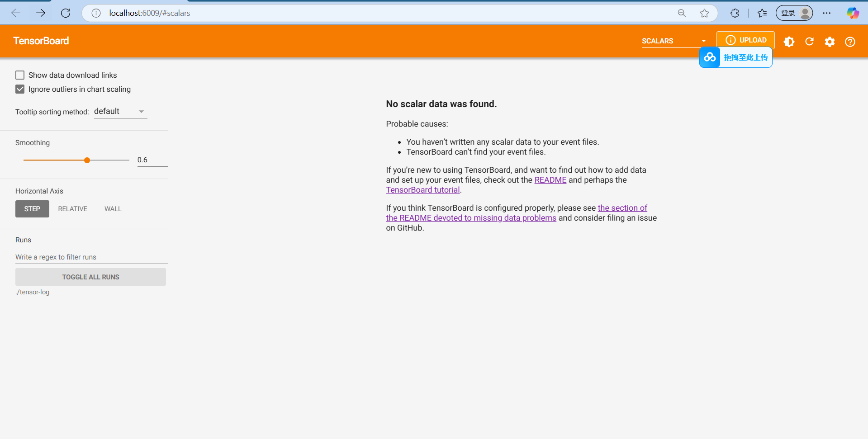Open the zoom magnifier in address bar
This screenshot has height=439, width=868.
pos(682,13)
